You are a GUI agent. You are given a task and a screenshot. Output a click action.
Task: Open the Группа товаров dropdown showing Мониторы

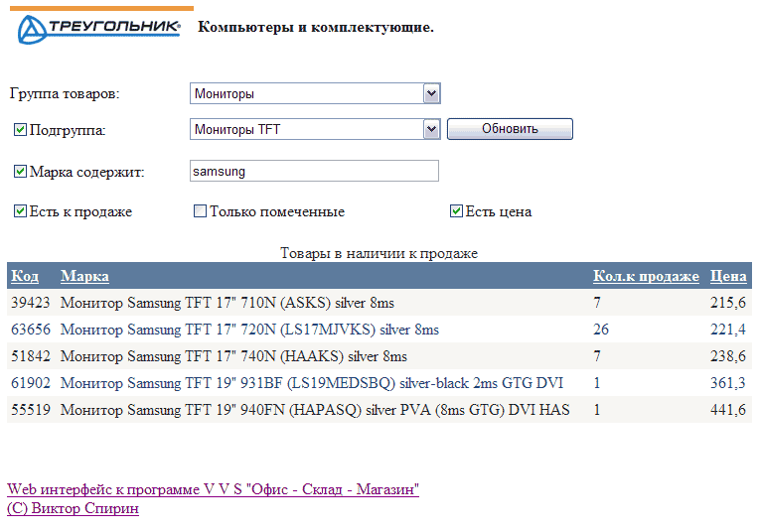pyautogui.click(x=315, y=93)
